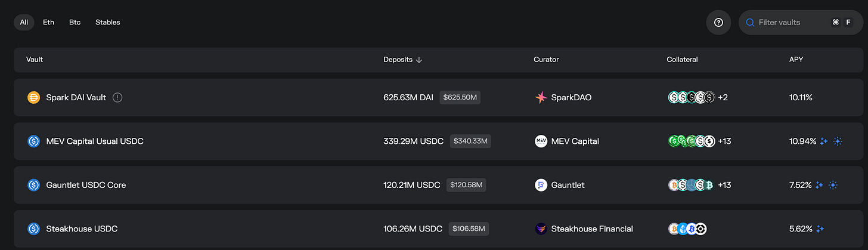Click the USDC icon of Gauntlet USDC Core
This screenshot has height=250, width=868.
[34, 185]
